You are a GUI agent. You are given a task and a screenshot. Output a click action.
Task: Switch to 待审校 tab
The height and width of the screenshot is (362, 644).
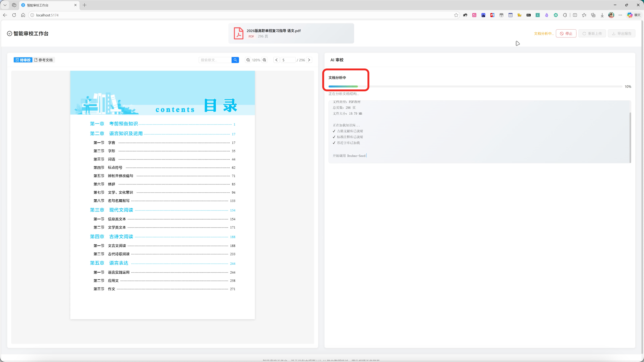point(23,60)
